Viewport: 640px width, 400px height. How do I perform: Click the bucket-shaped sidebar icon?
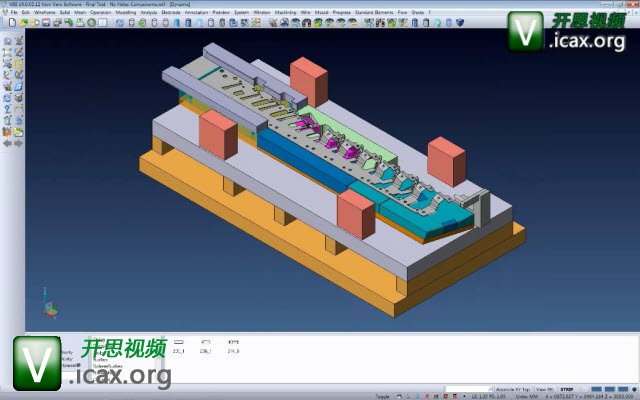18,98
